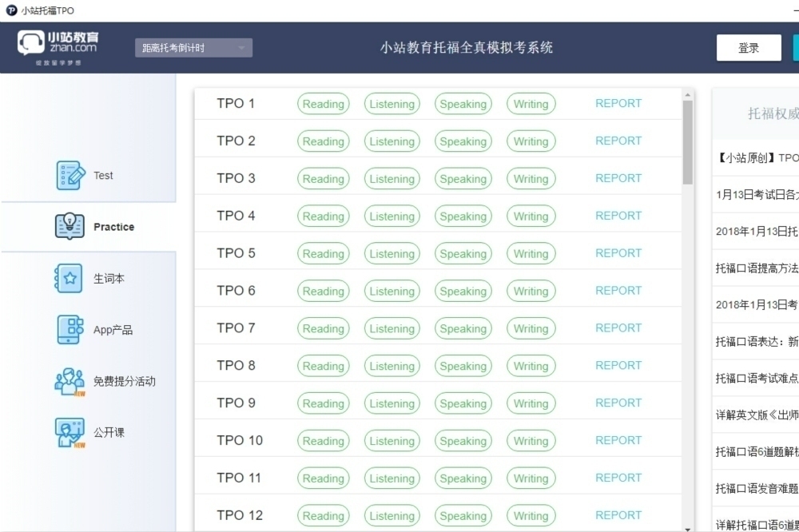Open the 生词本 star notebook icon
The image size is (799, 532).
pos(69,278)
